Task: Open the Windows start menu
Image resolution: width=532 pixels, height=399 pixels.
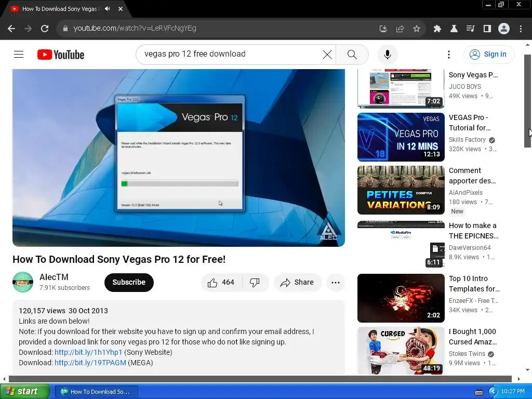Action: pyautogui.click(x=24, y=392)
